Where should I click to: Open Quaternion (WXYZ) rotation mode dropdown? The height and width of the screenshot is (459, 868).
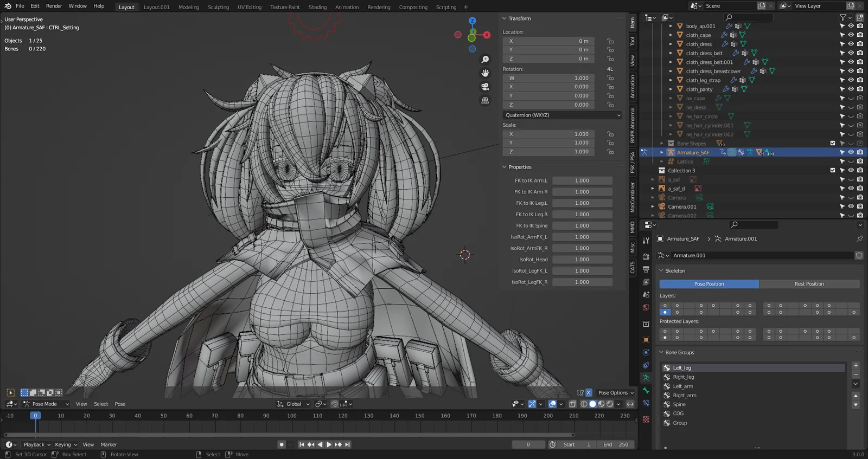click(562, 115)
